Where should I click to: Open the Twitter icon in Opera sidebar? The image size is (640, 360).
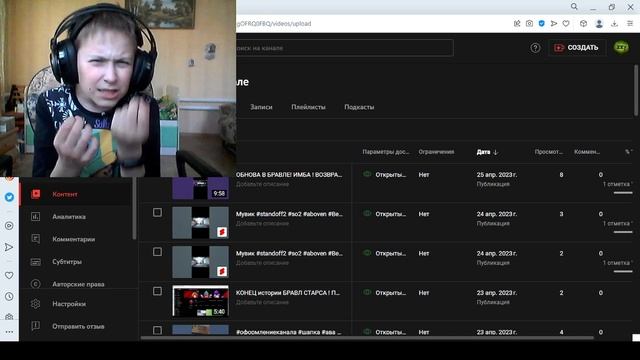coord(9,197)
